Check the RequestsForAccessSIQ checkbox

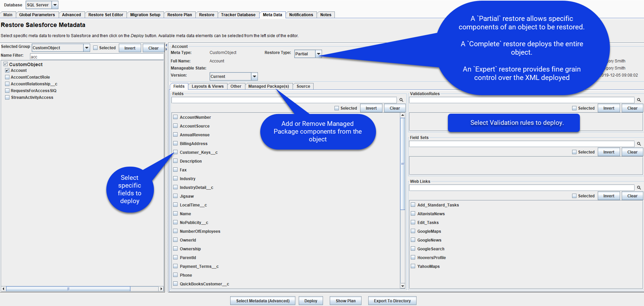point(7,91)
